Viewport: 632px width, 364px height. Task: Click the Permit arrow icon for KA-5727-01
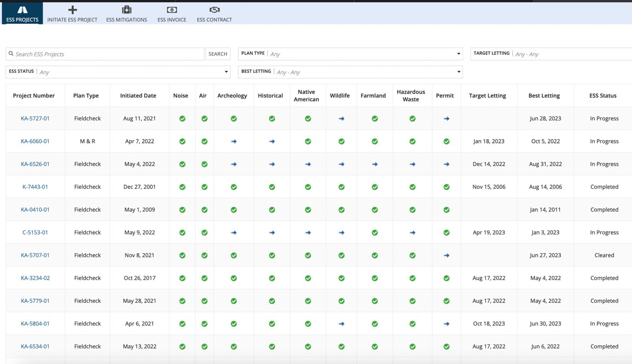(x=447, y=119)
